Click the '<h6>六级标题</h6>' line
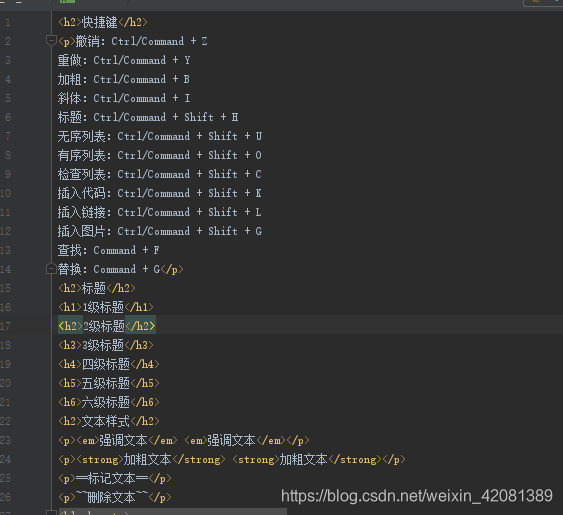This screenshot has height=515, width=563. pos(109,402)
